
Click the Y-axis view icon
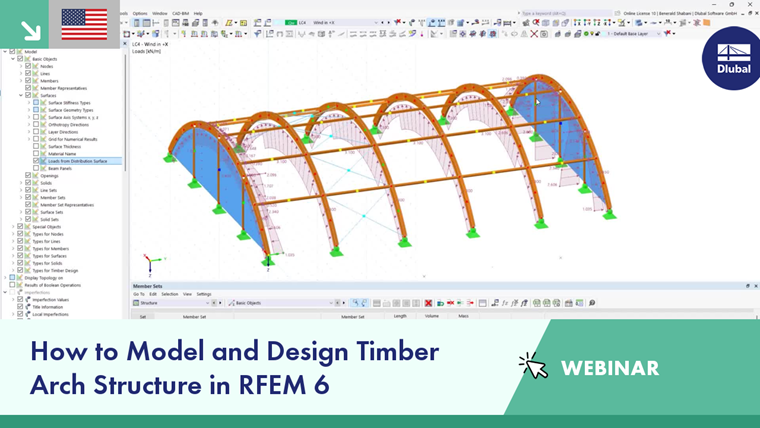pos(586,22)
